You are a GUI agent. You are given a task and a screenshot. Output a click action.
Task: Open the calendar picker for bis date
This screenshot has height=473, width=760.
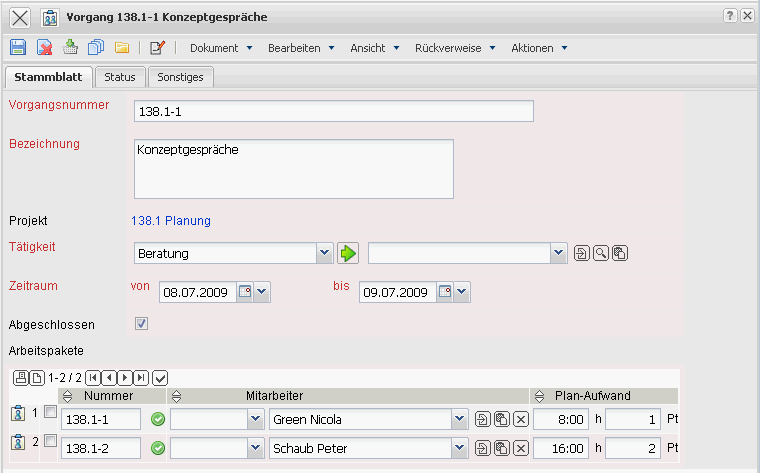[445, 292]
